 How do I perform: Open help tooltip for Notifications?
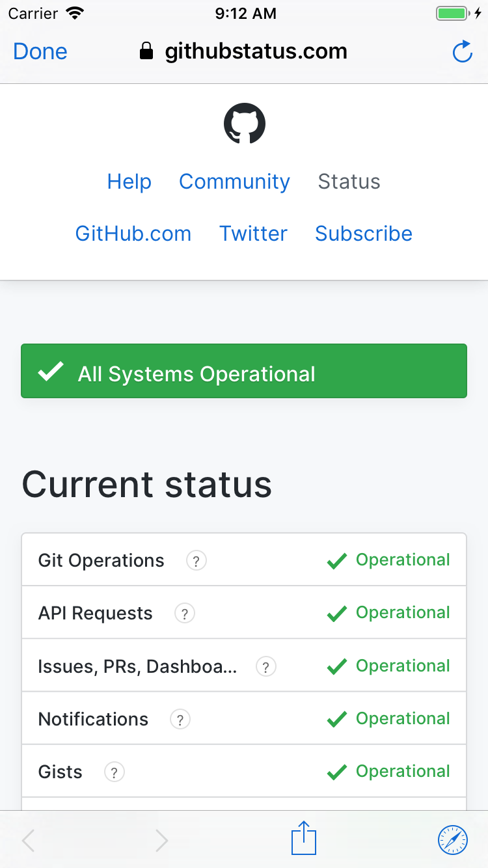point(180,719)
